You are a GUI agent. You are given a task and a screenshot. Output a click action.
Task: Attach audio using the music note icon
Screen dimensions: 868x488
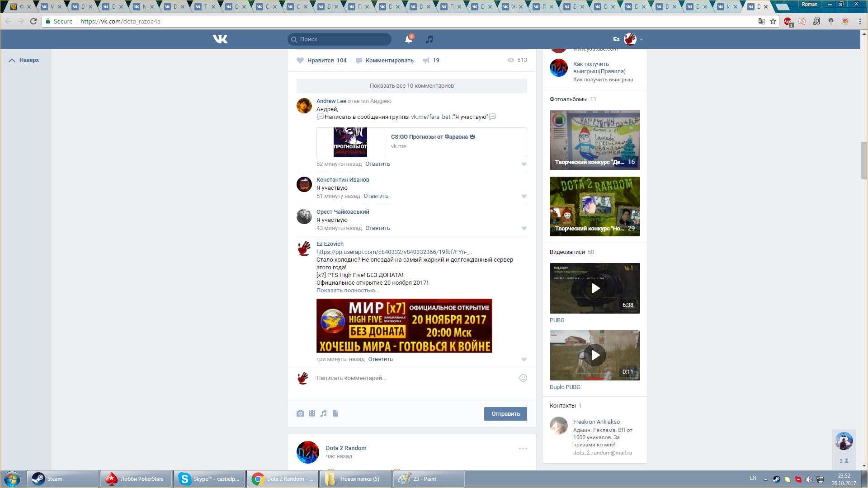[324, 413]
